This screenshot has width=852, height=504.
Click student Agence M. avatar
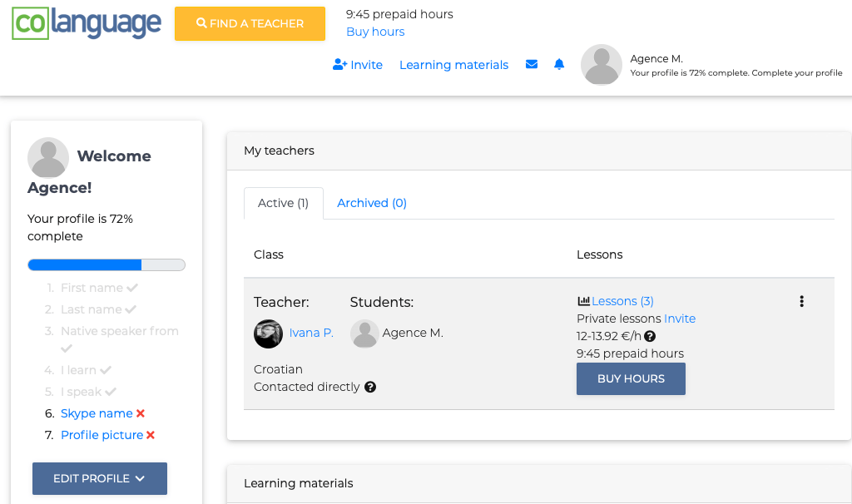click(364, 334)
